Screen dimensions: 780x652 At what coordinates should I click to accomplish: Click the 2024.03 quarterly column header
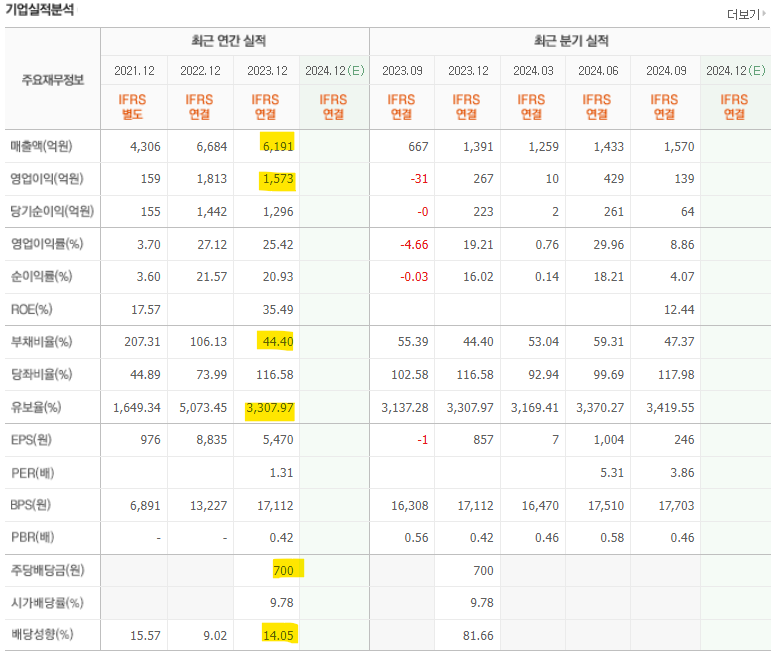click(x=533, y=71)
